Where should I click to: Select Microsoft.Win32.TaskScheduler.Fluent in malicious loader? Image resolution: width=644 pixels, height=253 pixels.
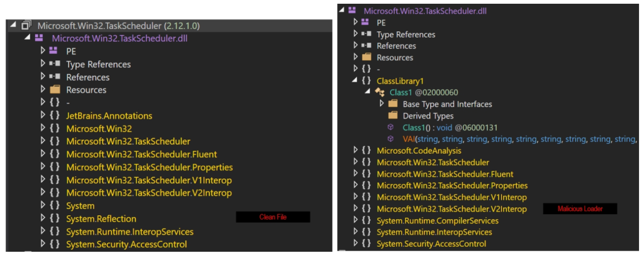pyautogui.click(x=445, y=174)
